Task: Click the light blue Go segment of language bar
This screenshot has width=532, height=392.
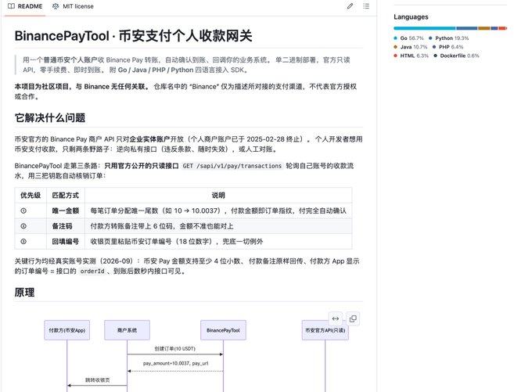Action: click(425, 28)
